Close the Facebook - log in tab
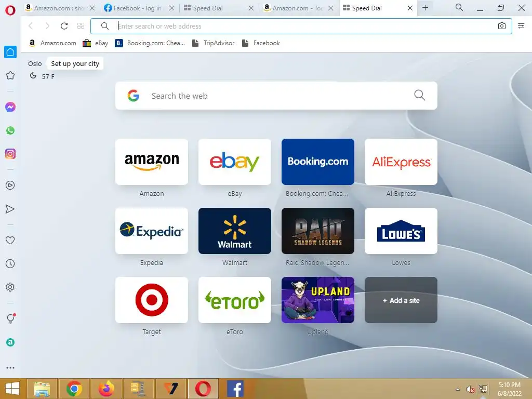 171,8
